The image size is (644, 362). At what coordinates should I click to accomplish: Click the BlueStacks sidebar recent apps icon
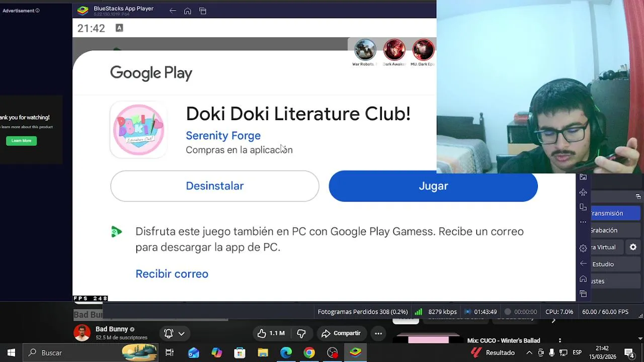(583, 294)
